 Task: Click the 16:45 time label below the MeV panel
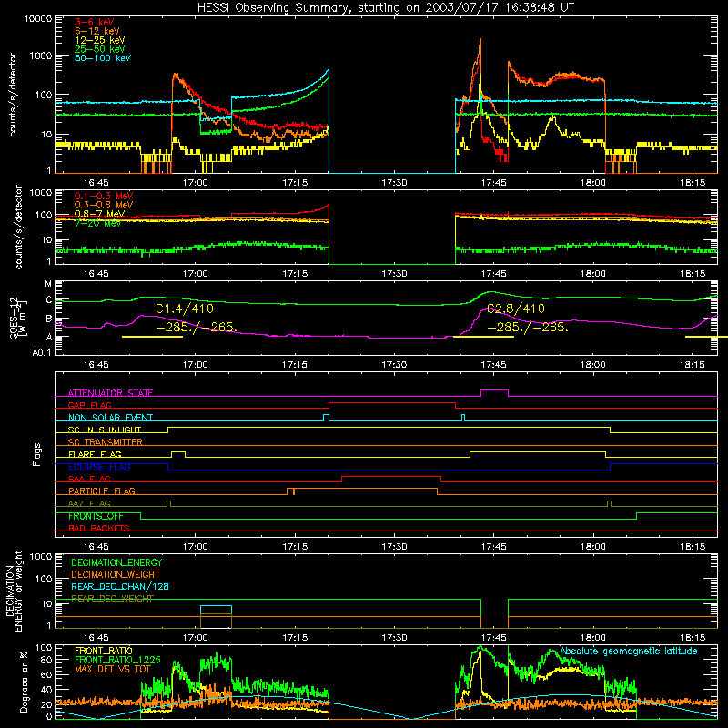(96, 274)
